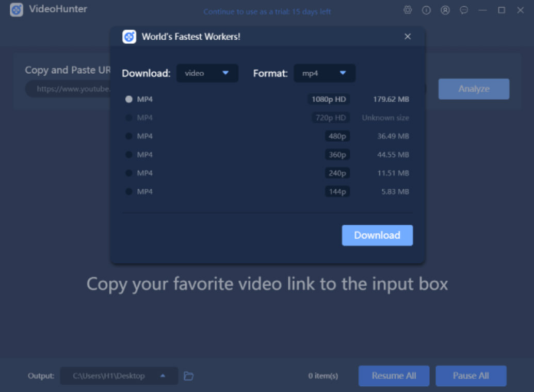Select the MP4 720p HD radio option
The height and width of the screenshot is (392, 534).
129,118
